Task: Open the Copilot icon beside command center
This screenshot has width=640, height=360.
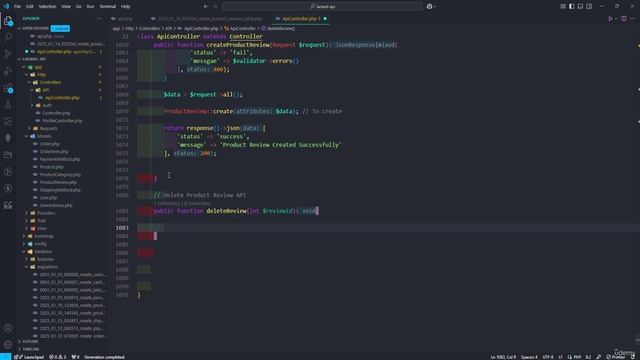Action: coord(429,6)
